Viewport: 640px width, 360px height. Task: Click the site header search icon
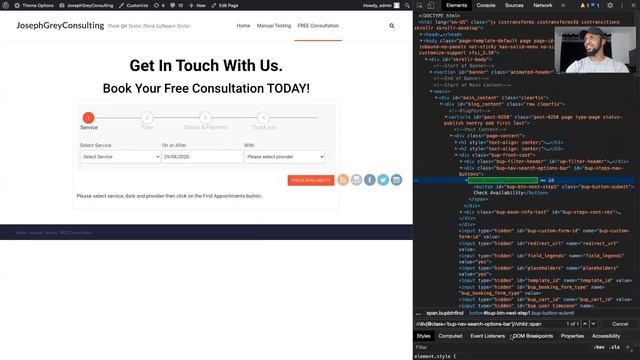click(x=391, y=25)
